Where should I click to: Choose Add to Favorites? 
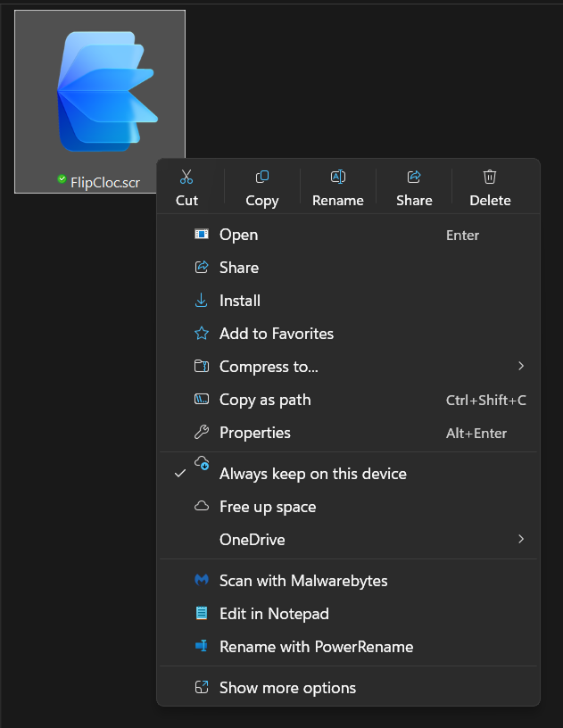(348, 334)
